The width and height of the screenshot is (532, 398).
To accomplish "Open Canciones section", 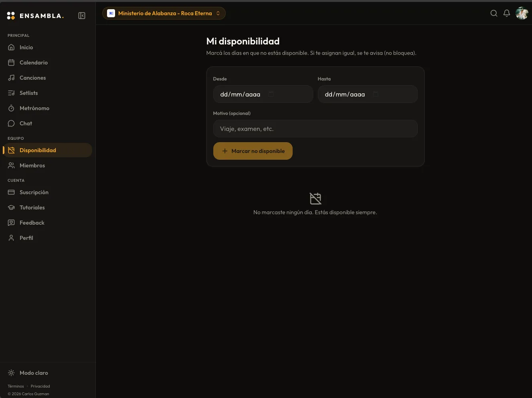I will click(x=48, y=78).
